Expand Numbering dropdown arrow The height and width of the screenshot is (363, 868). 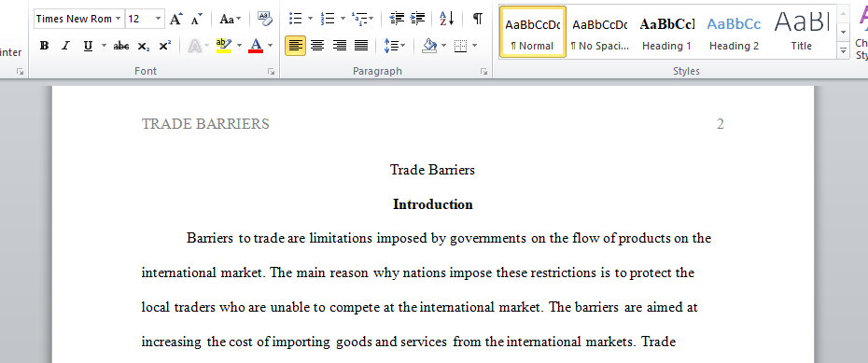click(x=343, y=19)
